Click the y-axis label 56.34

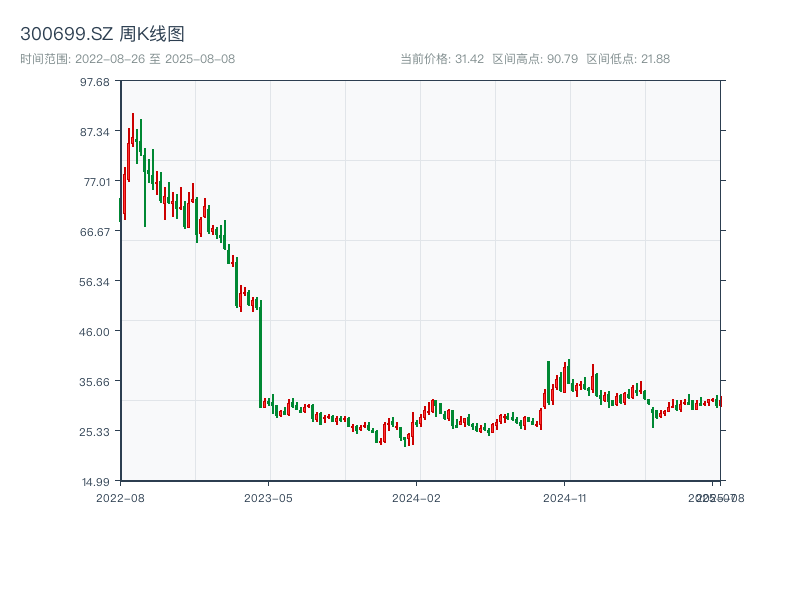[x=95, y=282]
